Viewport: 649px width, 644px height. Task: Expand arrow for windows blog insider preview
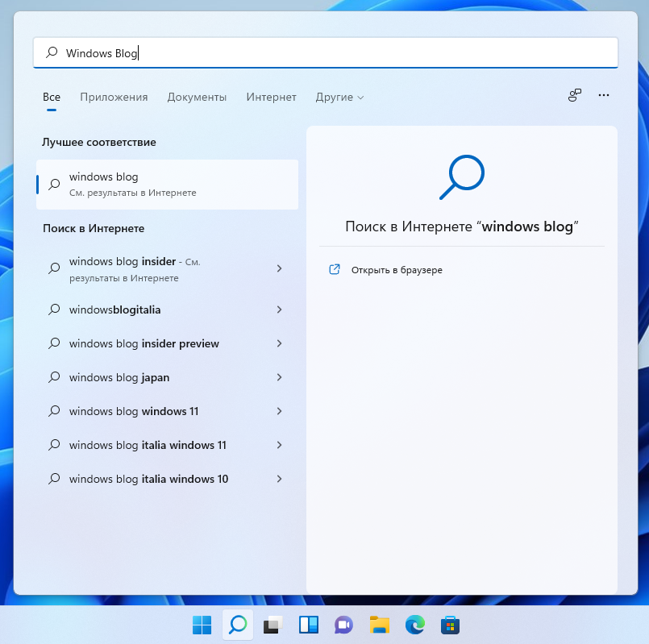(280, 343)
